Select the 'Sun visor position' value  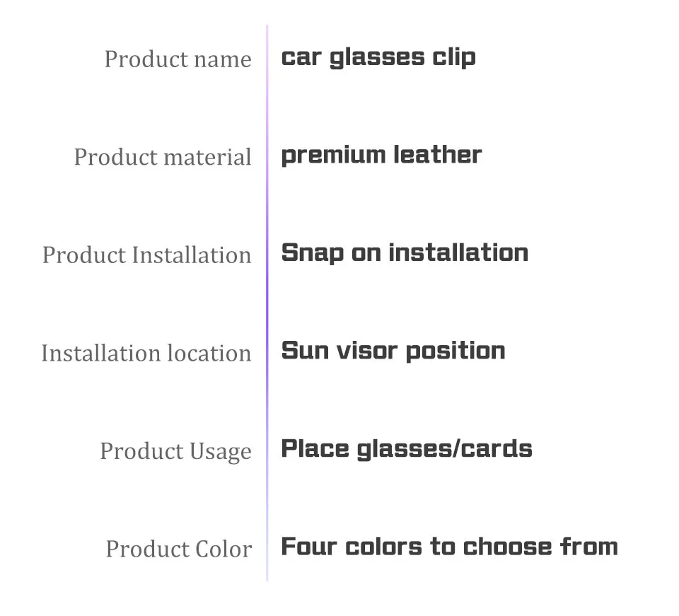pyautogui.click(x=393, y=351)
